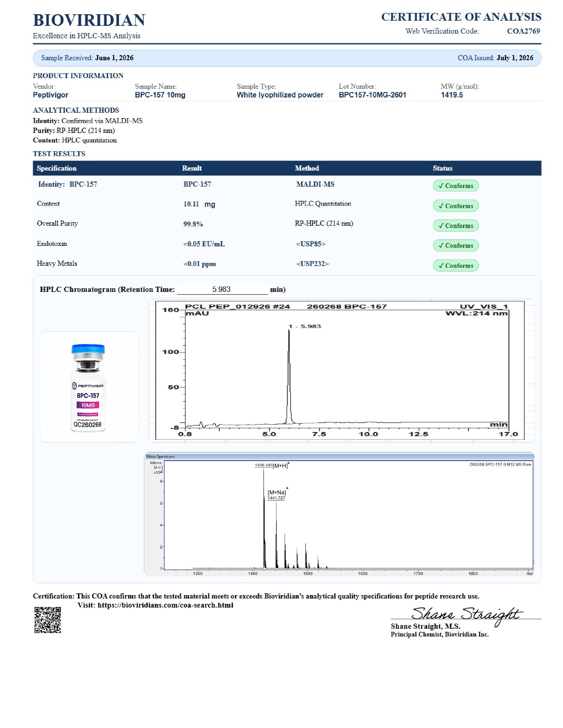Select the content result "10.11 mg"
This screenshot has width=563, height=728.
(199, 204)
